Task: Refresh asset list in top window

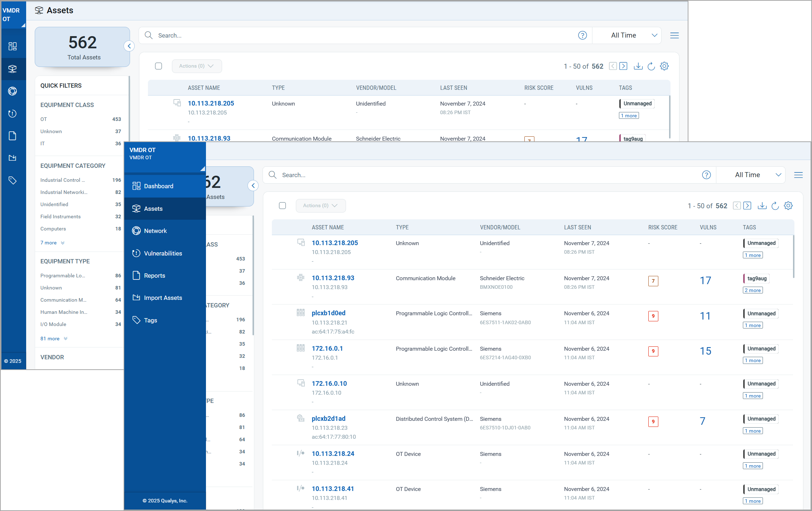Action: 651,66
